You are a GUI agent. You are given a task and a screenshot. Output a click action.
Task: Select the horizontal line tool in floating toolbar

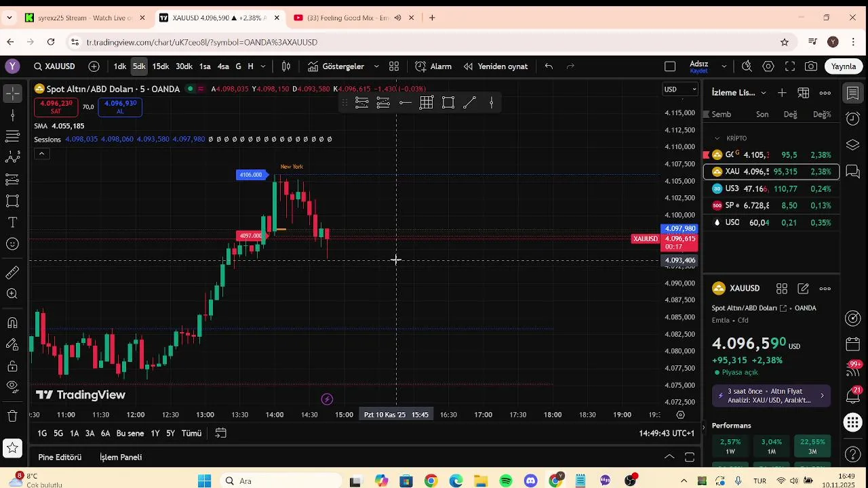[405, 103]
